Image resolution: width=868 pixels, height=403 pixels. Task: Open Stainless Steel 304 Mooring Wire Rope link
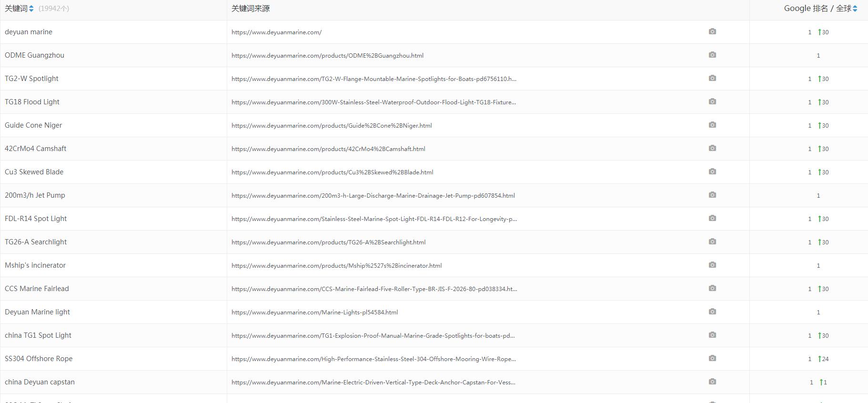pos(373,359)
